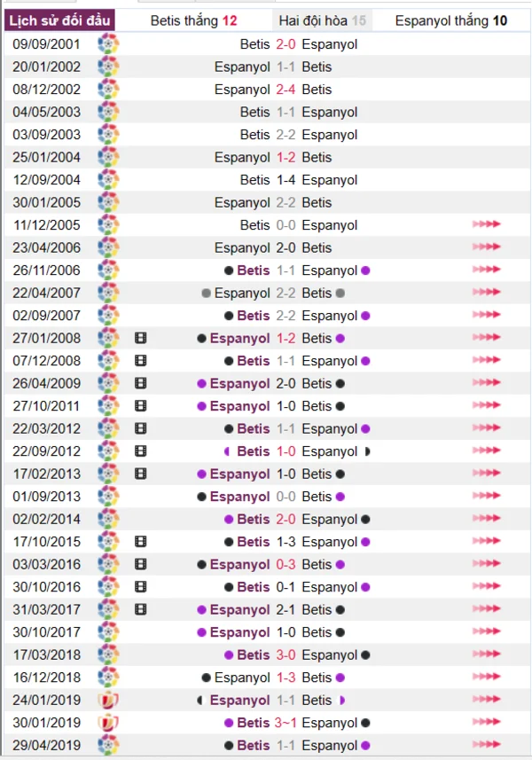This screenshot has width=532, height=760.
Task: Open video icon for 17/02/2013 match
Action: coord(140,474)
